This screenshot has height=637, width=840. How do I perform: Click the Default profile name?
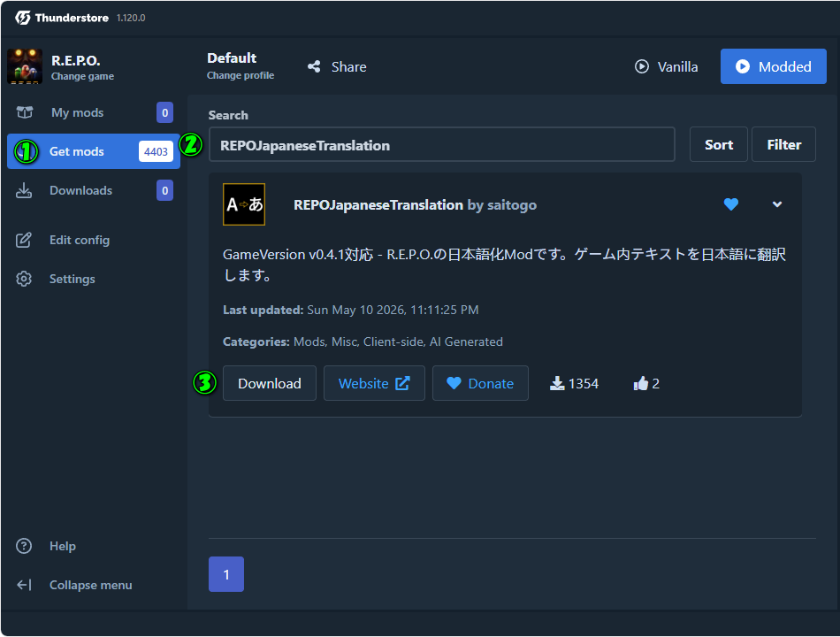click(232, 58)
